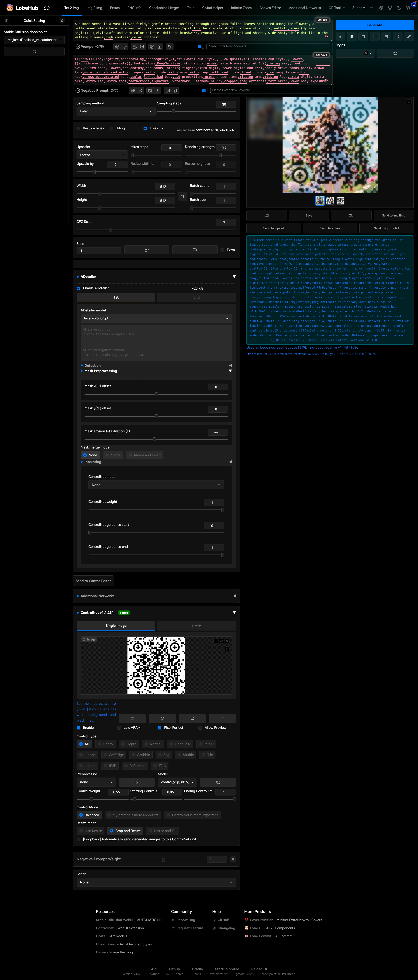
Task: Select the Canny control type
Action: (x=105, y=744)
